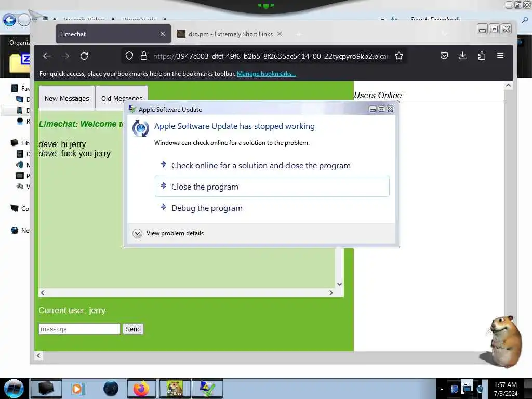
Task: Open the warning checkmark taskbar icon
Action: click(207, 389)
